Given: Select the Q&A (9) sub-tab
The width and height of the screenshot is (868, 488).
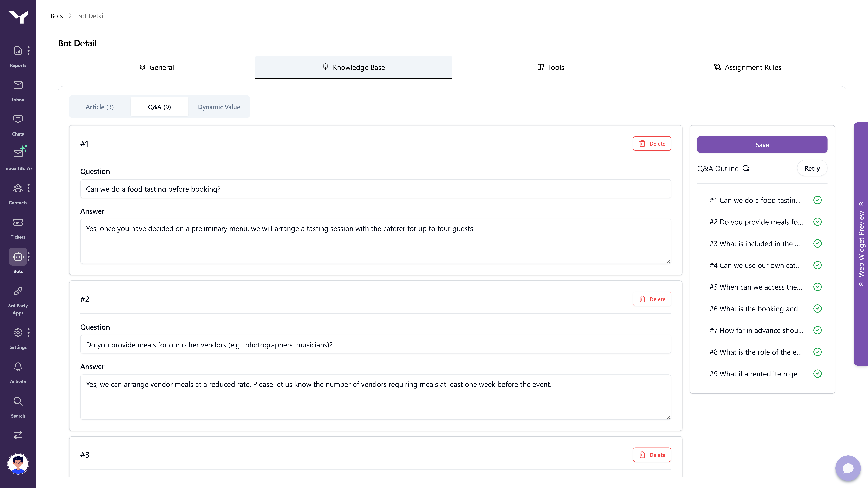Looking at the screenshot, I should (159, 107).
